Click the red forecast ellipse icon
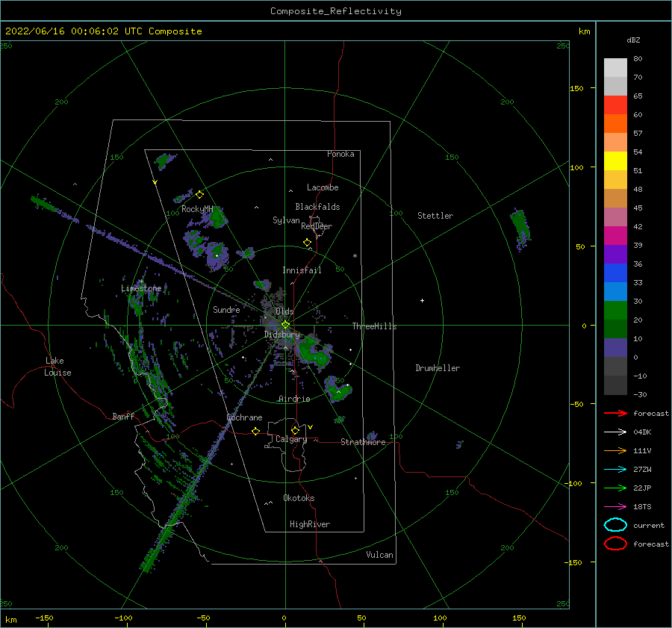The width and height of the screenshot is (672, 628). point(615,544)
